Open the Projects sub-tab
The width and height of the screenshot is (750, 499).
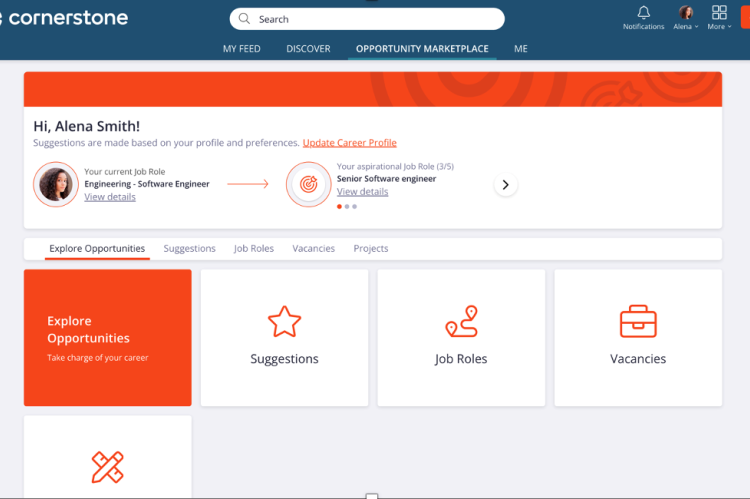(371, 249)
